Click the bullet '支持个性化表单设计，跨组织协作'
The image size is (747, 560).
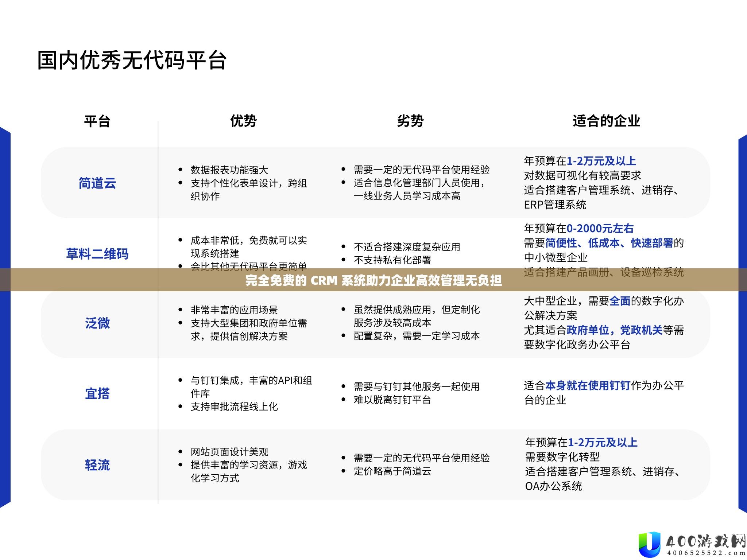249,190
